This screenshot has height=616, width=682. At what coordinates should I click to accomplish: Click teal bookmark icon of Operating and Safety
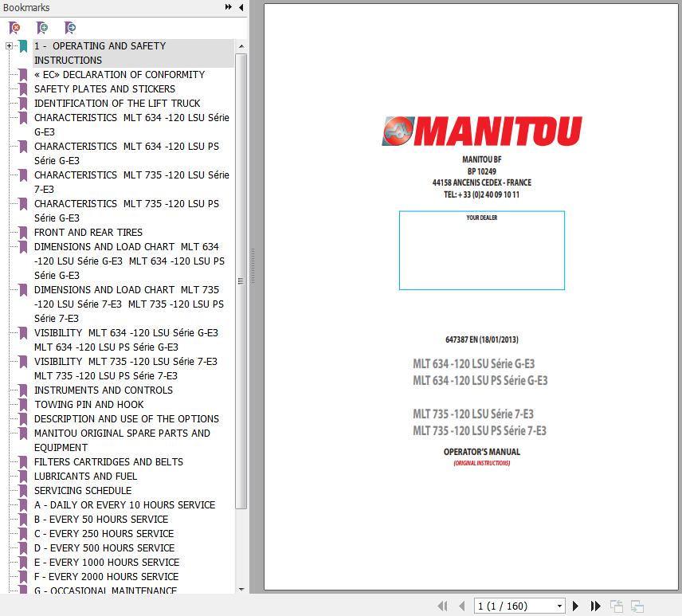[x=23, y=46]
